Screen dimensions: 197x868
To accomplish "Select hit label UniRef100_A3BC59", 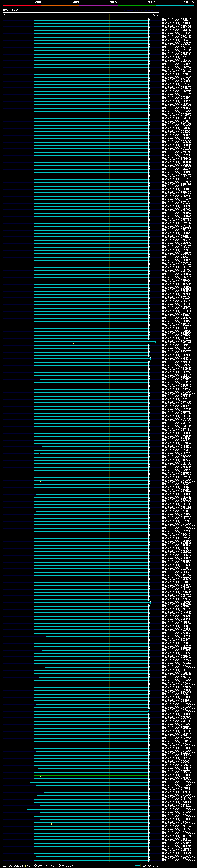I will point(177,104).
